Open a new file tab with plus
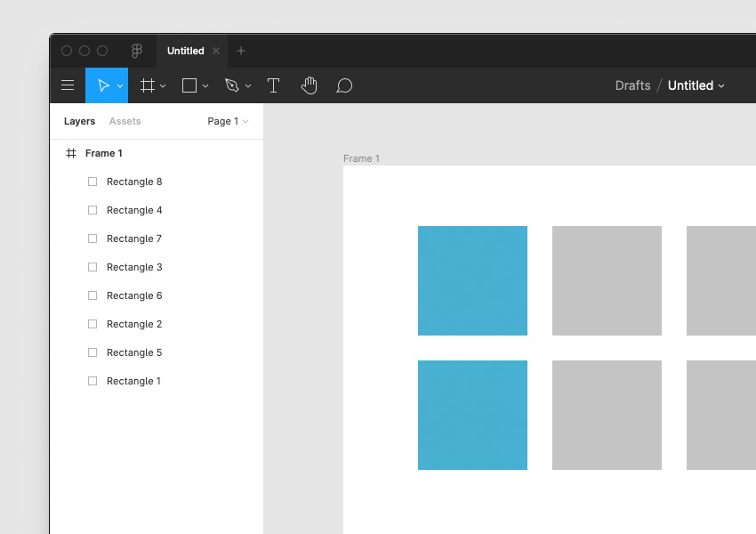The height and width of the screenshot is (534, 756). click(x=241, y=51)
